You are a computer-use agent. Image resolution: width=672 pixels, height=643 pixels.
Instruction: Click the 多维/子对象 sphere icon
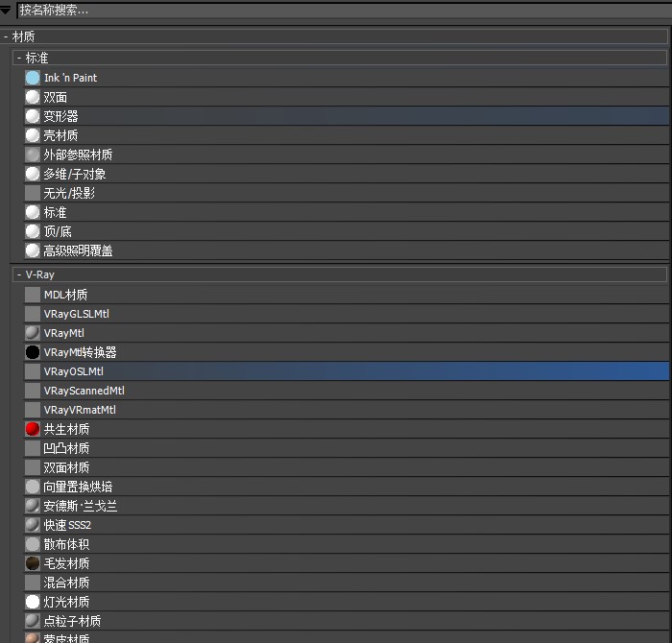(32, 174)
